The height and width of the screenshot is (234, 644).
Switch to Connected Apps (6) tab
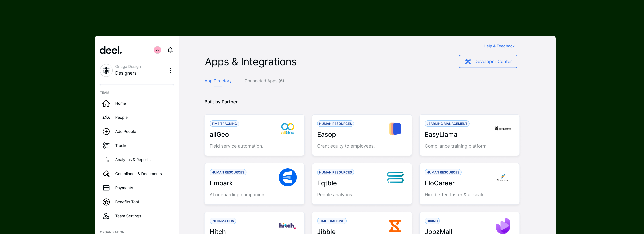coord(264,81)
